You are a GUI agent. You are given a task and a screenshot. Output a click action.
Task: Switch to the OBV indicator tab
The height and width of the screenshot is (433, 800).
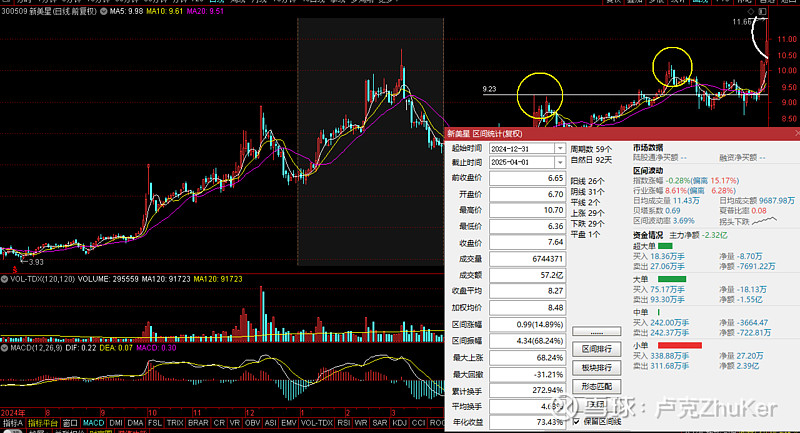[x=253, y=423]
